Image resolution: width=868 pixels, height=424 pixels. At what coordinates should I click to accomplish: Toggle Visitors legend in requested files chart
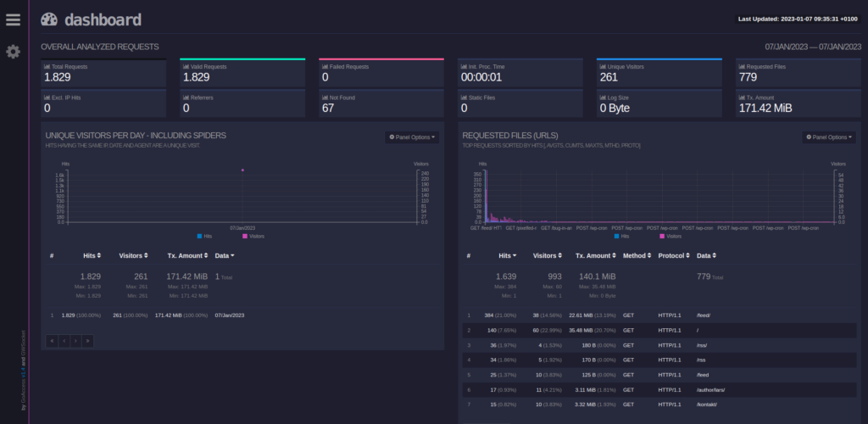[670, 237]
